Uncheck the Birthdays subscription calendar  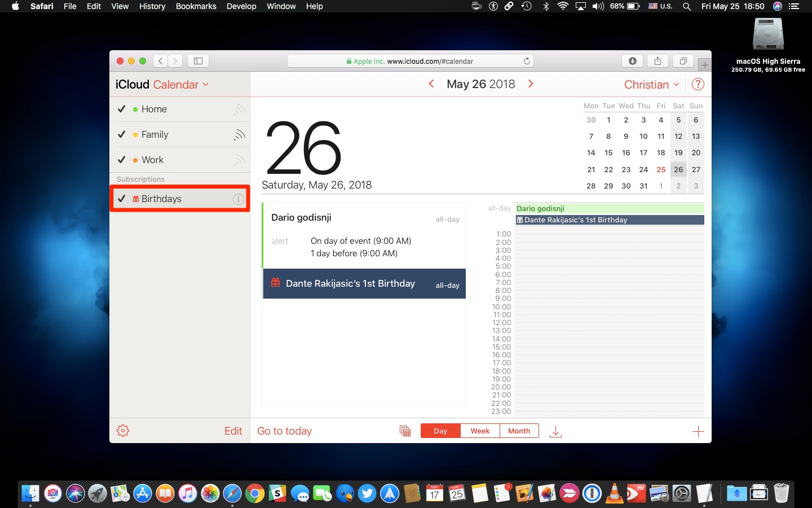[x=121, y=199]
